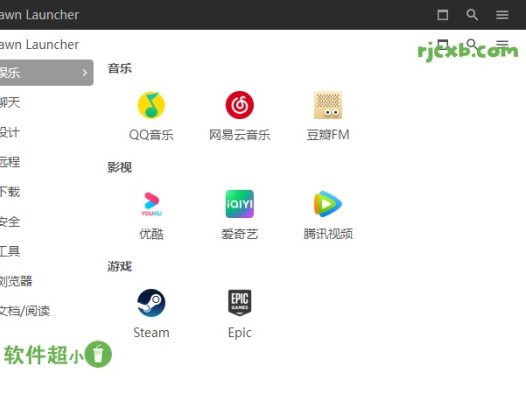Image resolution: width=526 pixels, height=394 pixels.
Task: Click window layout icon in dark title bar
Action: 443,15
